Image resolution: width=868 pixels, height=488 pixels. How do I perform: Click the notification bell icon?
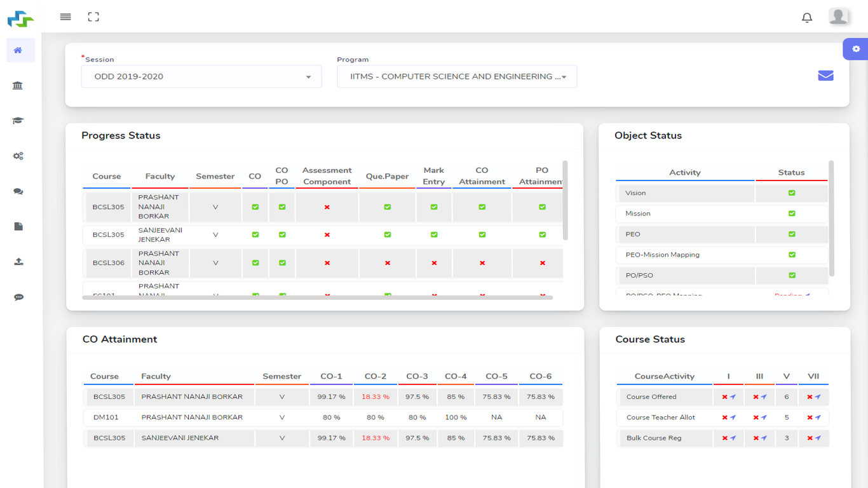(807, 18)
